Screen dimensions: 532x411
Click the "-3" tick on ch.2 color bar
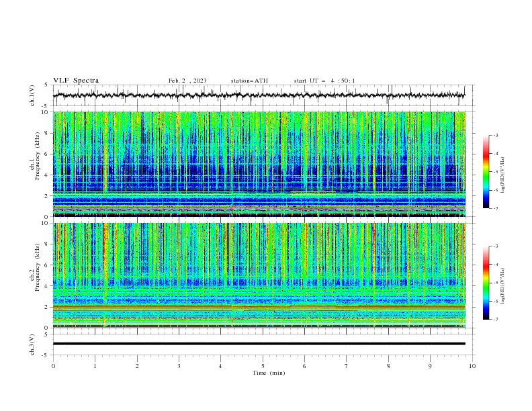pyautogui.click(x=496, y=246)
